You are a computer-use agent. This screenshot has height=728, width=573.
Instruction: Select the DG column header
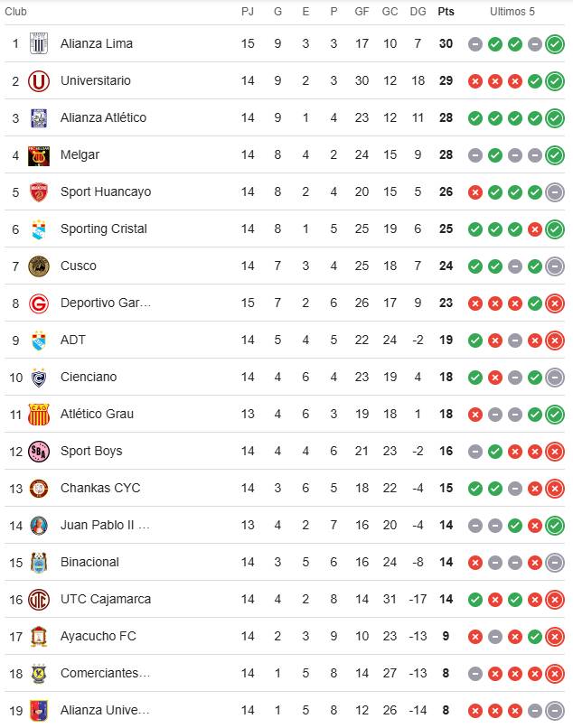click(418, 12)
